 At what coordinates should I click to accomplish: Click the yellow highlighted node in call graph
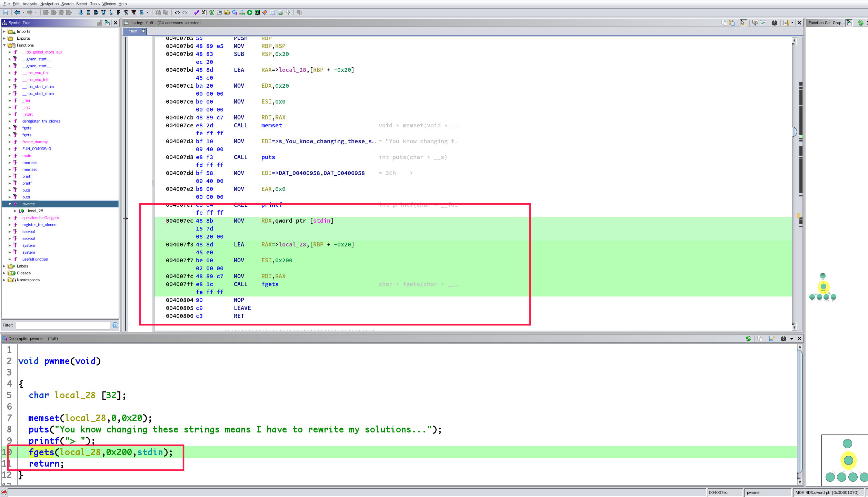coord(824,286)
